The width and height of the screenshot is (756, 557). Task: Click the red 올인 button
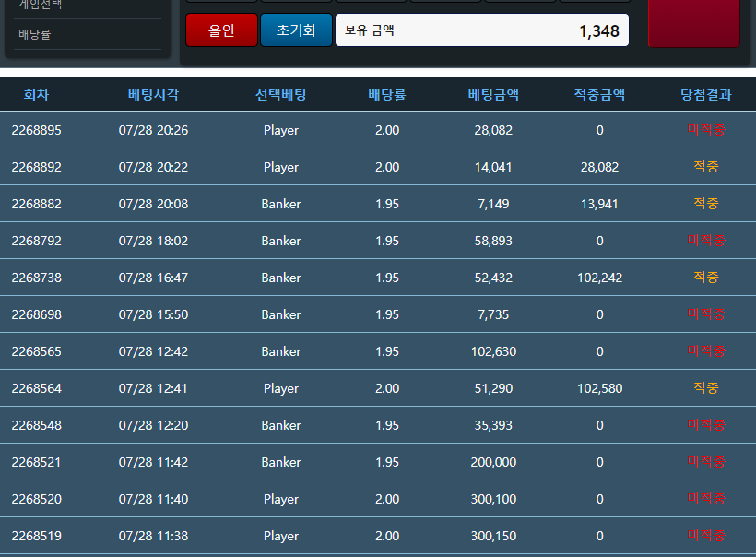[x=221, y=30]
